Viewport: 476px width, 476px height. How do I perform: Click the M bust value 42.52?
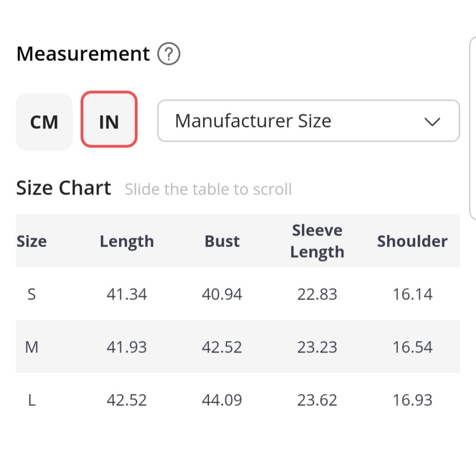click(222, 347)
